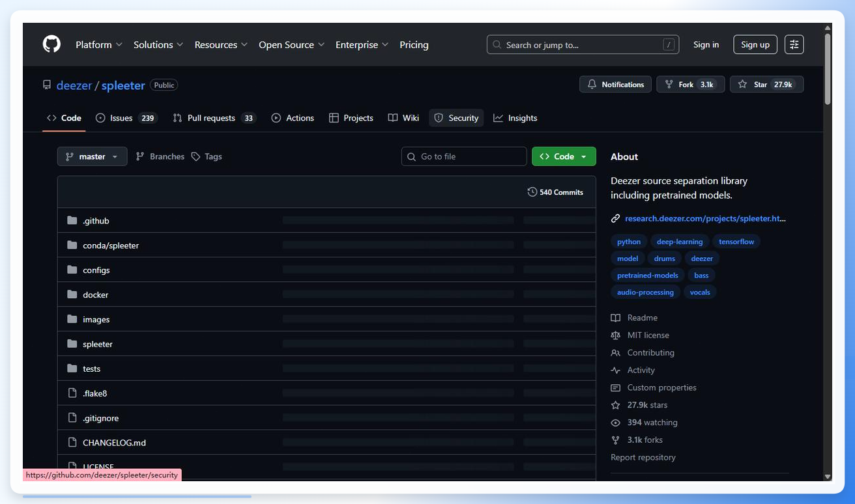
Task: Expand the Enterprise menu
Action: [x=362, y=45]
